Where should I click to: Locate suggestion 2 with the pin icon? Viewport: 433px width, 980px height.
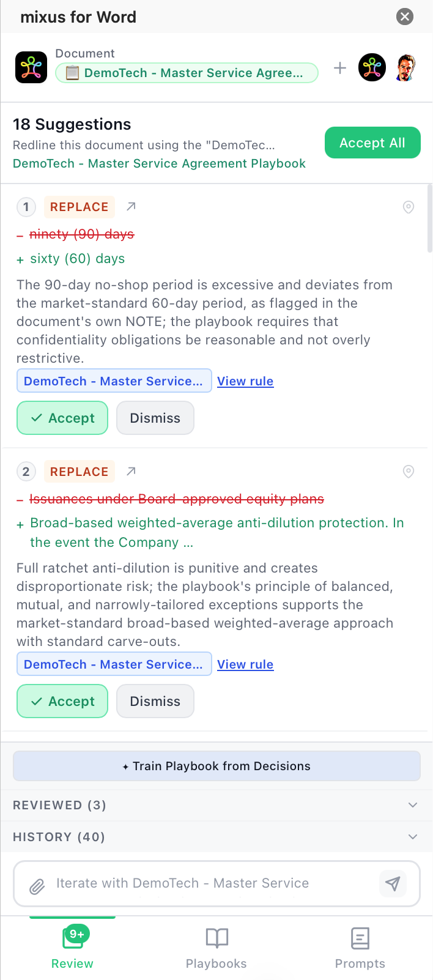coord(409,472)
